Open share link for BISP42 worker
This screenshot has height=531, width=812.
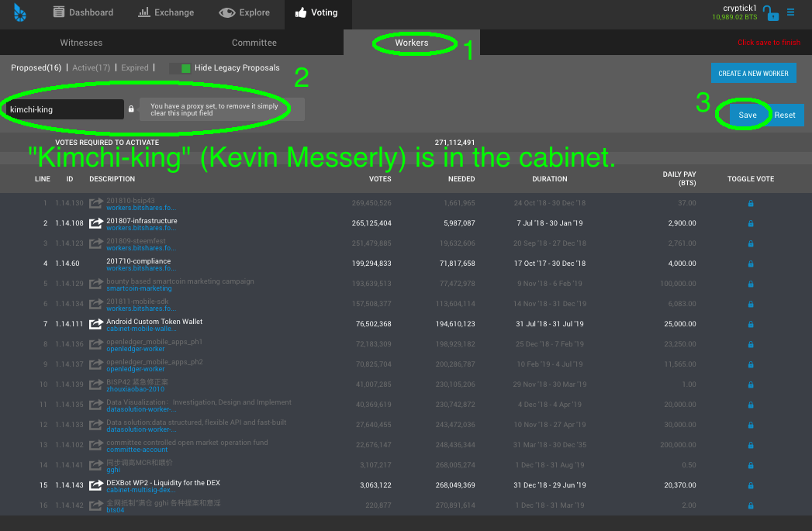(96, 385)
